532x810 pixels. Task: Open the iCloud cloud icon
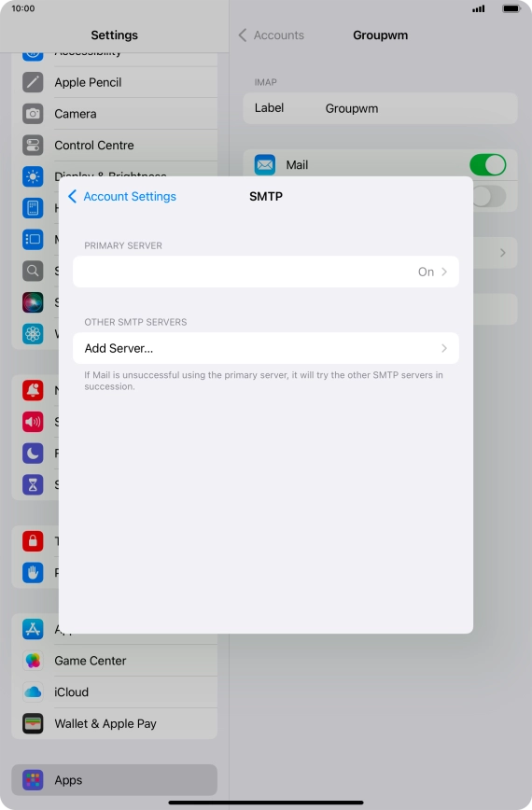(33, 692)
